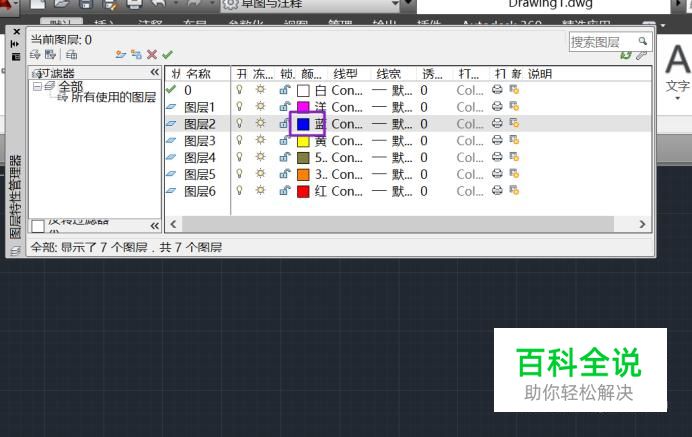Click the 颜色 column header
692x437 pixels.
coord(312,74)
